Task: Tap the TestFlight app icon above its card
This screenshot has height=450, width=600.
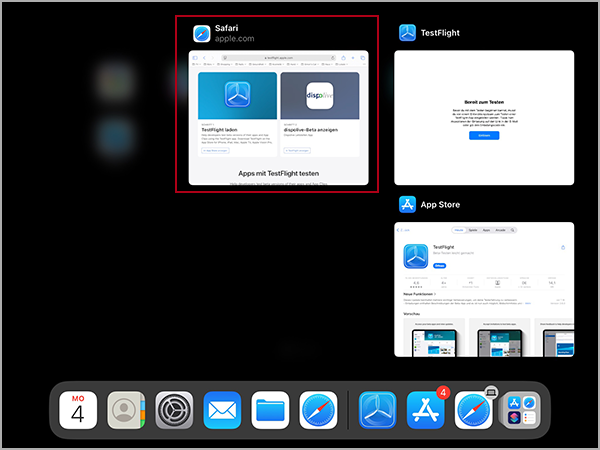Action: pyautogui.click(x=407, y=33)
